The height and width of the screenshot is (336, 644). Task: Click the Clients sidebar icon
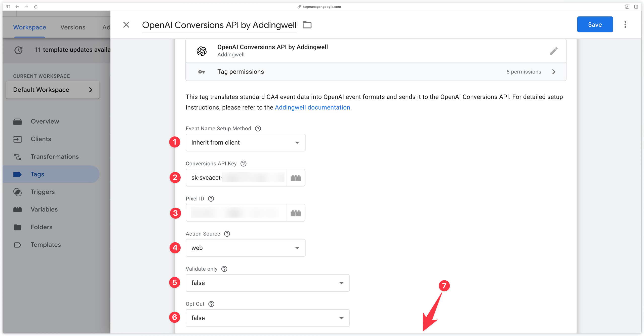pyautogui.click(x=17, y=139)
